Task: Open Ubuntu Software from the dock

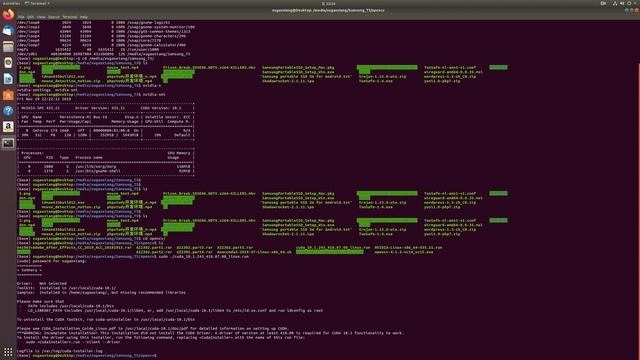Action: pos(8,95)
